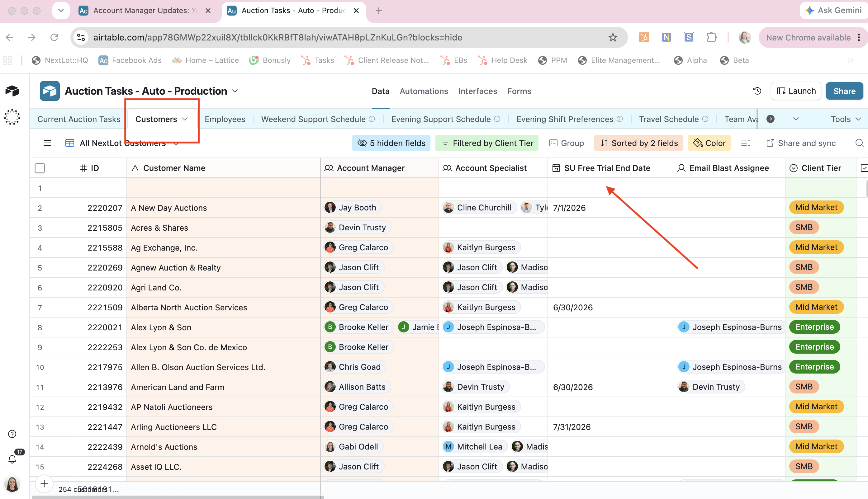Viewport: 868px width, 499px height.
Task: Click the Share button
Action: pos(844,91)
